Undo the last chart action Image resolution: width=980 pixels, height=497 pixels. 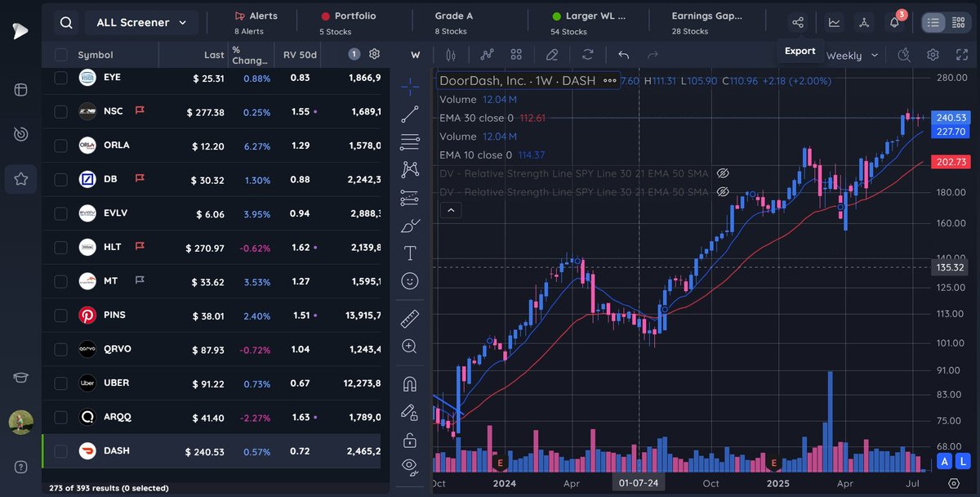pyautogui.click(x=624, y=55)
